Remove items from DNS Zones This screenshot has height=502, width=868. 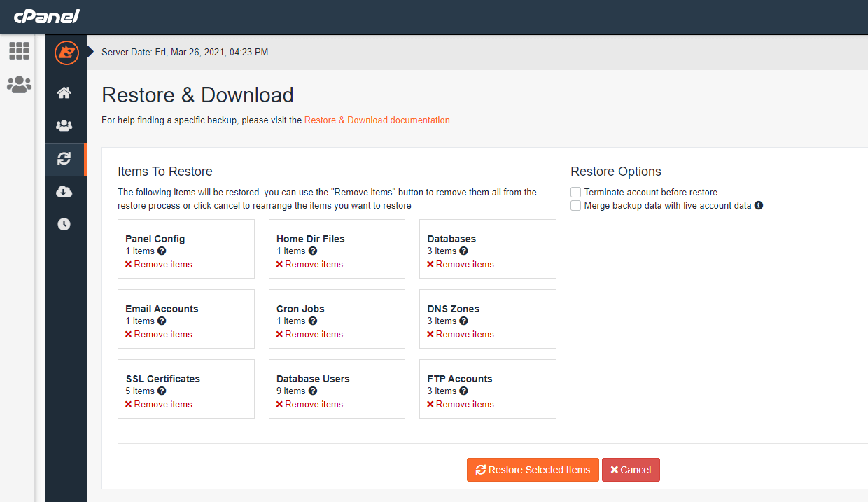[x=461, y=335]
